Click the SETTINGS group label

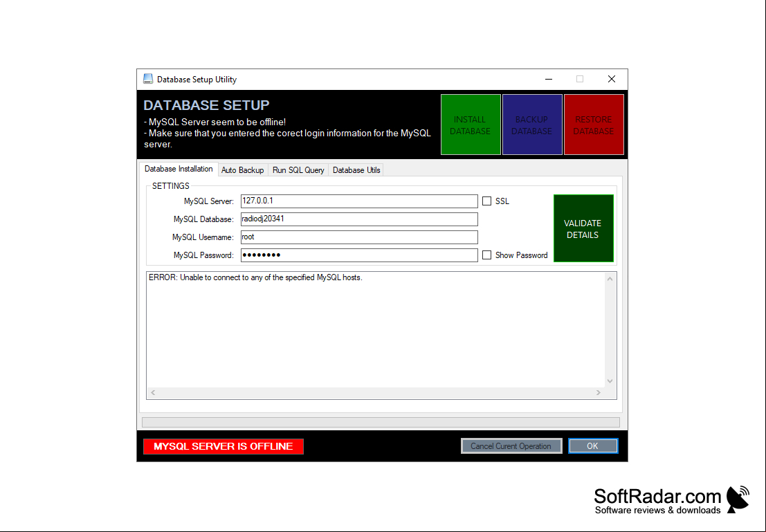pyautogui.click(x=170, y=186)
